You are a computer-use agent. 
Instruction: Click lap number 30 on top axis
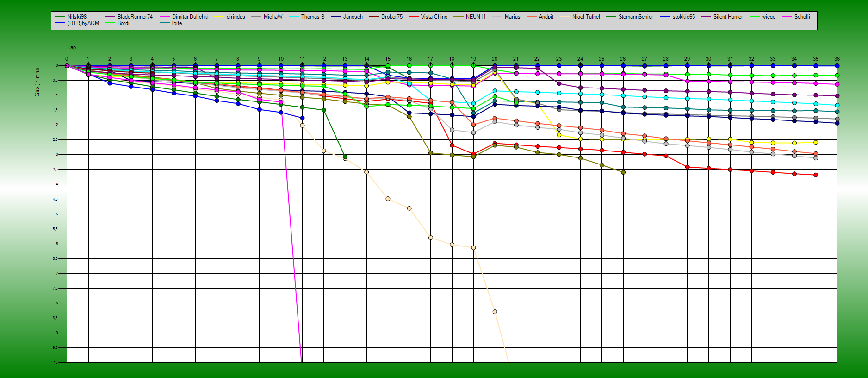[x=708, y=59]
